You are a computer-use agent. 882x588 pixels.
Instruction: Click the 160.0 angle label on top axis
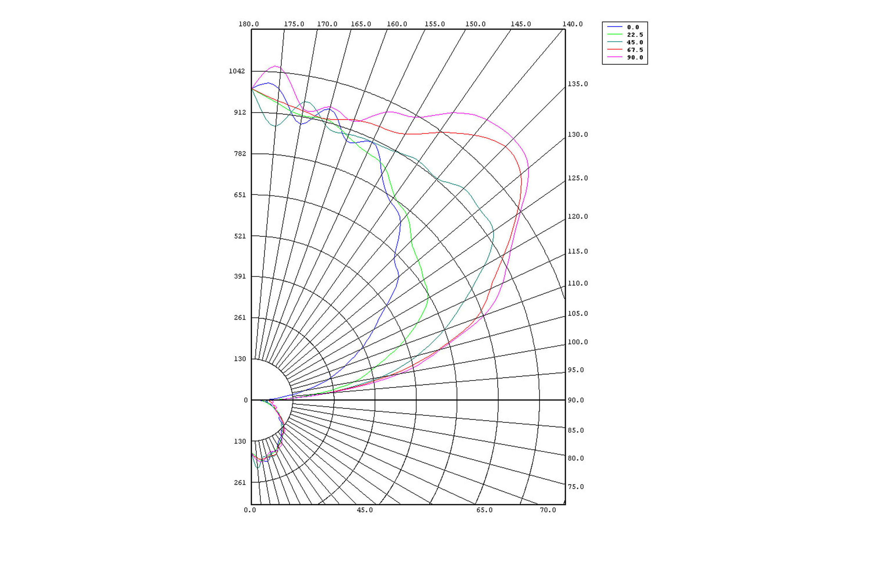(x=397, y=24)
